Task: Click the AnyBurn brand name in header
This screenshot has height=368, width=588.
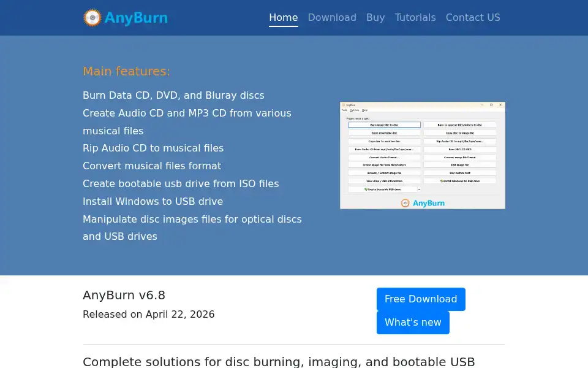Action: tap(136, 18)
